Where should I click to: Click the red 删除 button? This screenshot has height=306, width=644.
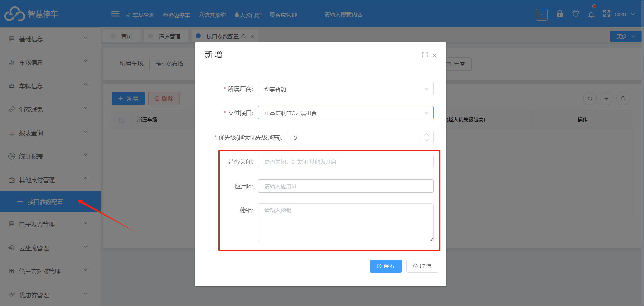[x=164, y=99]
